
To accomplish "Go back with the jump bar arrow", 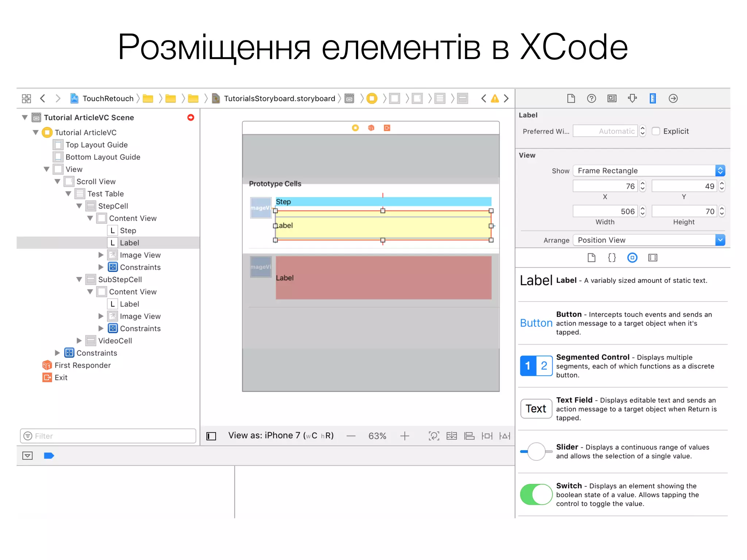I will pos(43,98).
